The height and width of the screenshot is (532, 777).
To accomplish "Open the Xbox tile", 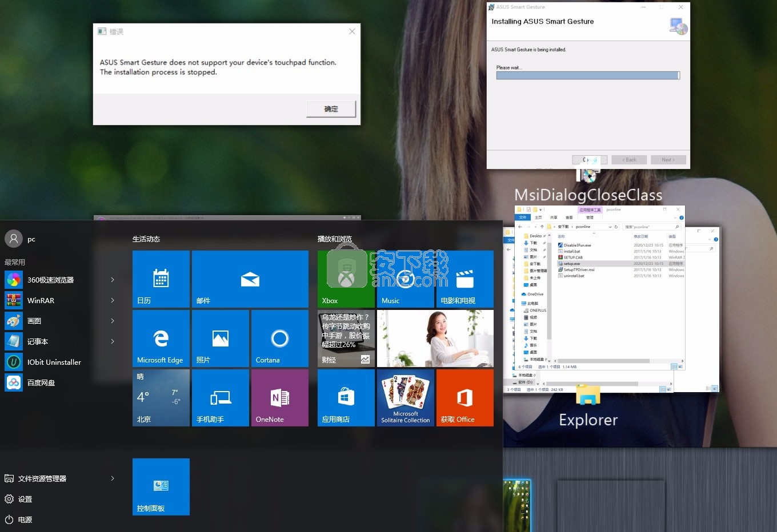I will pyautogui.click(x=346, y=279).
